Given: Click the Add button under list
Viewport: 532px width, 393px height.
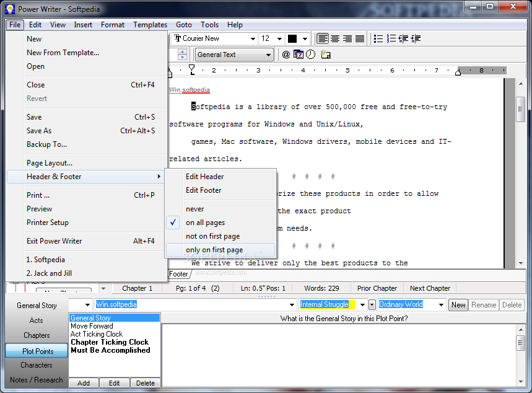Looking at the screenshot, I should tap(84, 383).
